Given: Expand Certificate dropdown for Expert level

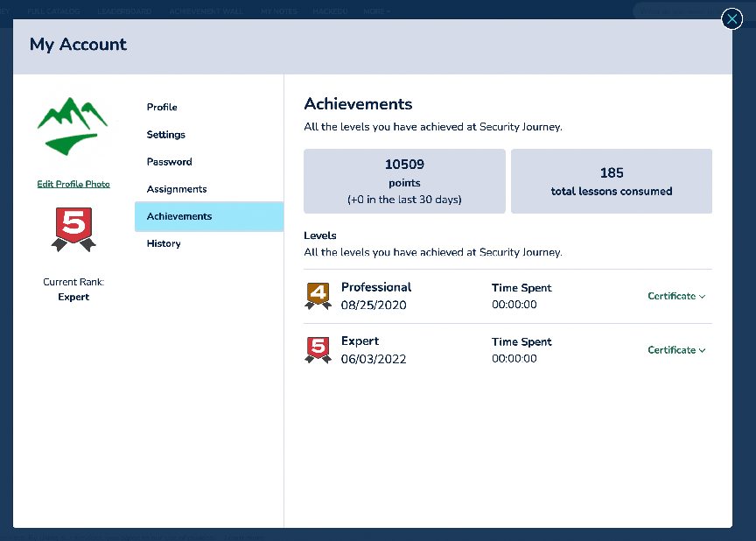Looking at the screenshot, I should pyautogui.click(x=676, y=350).
